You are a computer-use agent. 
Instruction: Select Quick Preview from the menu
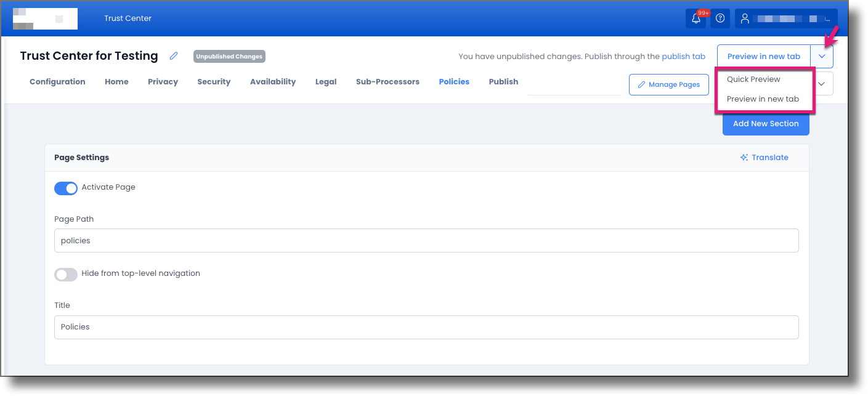(753, 79)
